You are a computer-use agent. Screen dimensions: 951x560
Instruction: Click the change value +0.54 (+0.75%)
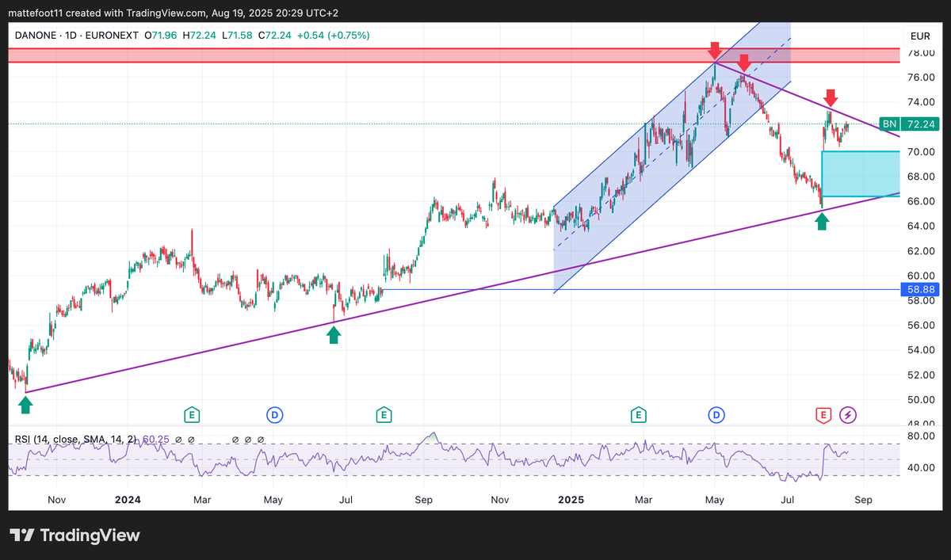tap(334, 36)
